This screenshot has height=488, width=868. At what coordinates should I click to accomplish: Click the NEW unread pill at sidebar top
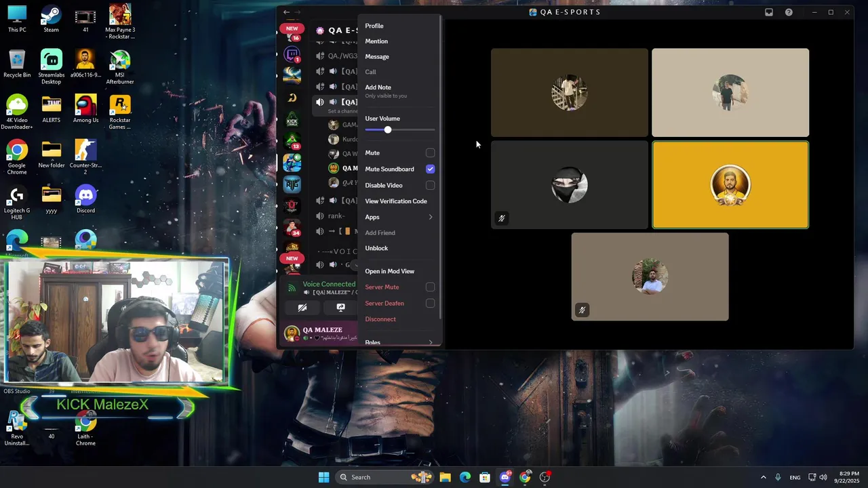coord(292,28)
